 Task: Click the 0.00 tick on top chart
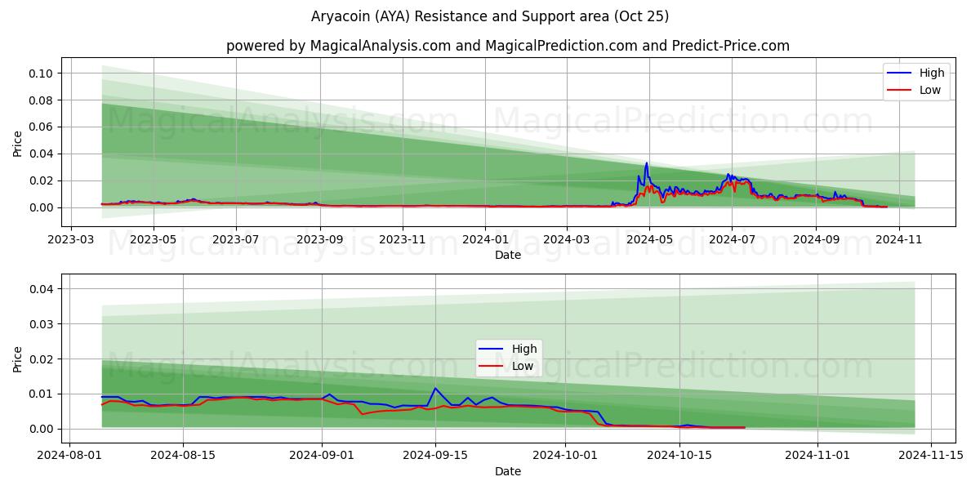42,207
